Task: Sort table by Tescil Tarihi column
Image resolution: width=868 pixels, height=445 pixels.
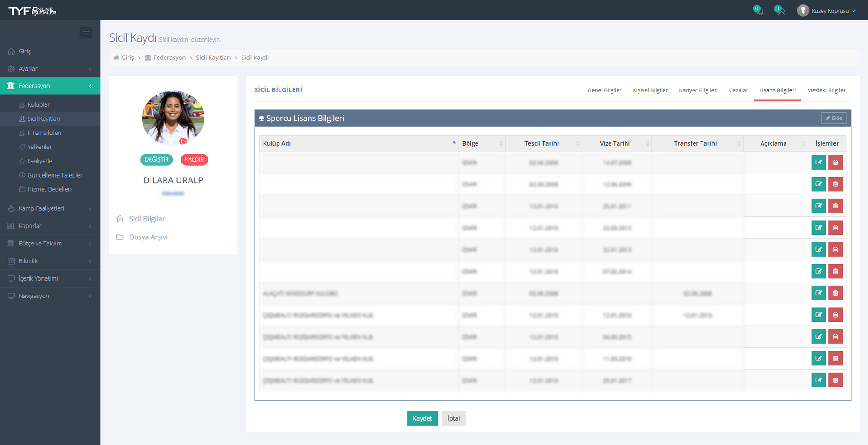Action: (x=541, y=143)
